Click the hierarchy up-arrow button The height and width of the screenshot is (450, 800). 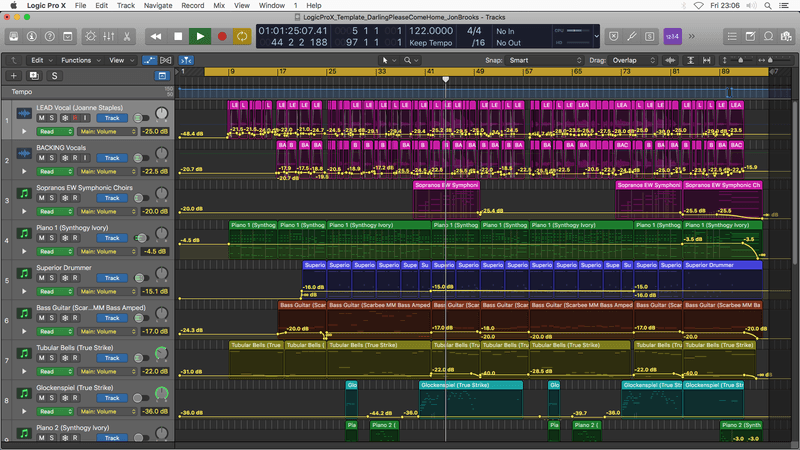pos(14,60)
